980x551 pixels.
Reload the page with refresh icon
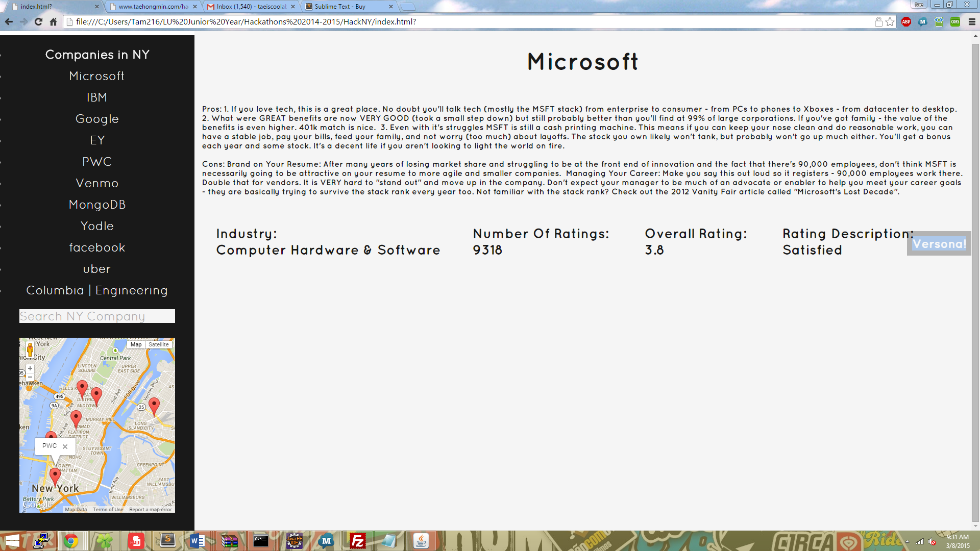click(38, 22)
